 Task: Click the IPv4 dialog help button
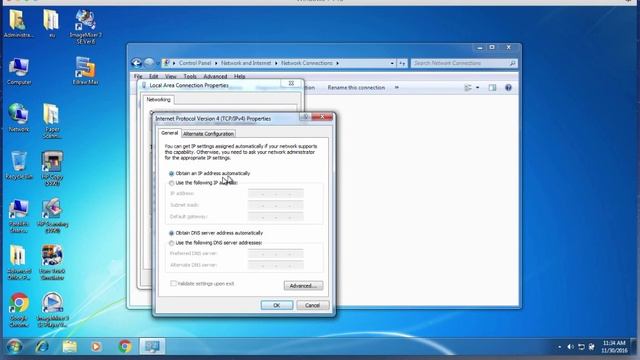(304, 117)
